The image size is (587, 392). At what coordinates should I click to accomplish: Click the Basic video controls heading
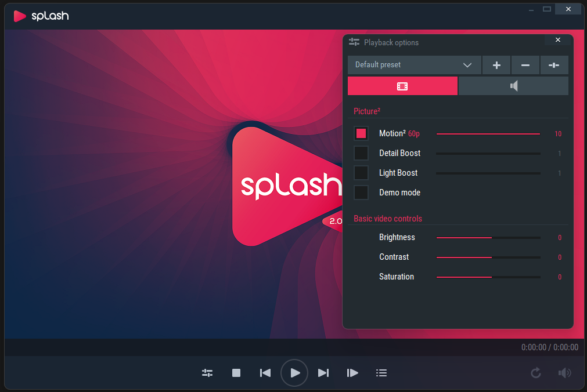click(388, 219)
